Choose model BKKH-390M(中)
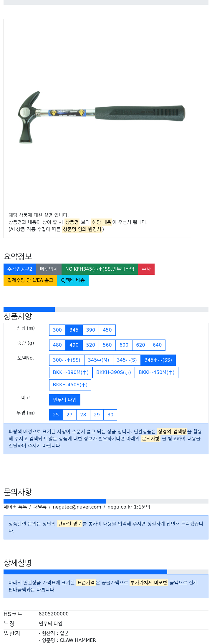Viewport: 212px width, 644px height. click(x=71, y=372)
